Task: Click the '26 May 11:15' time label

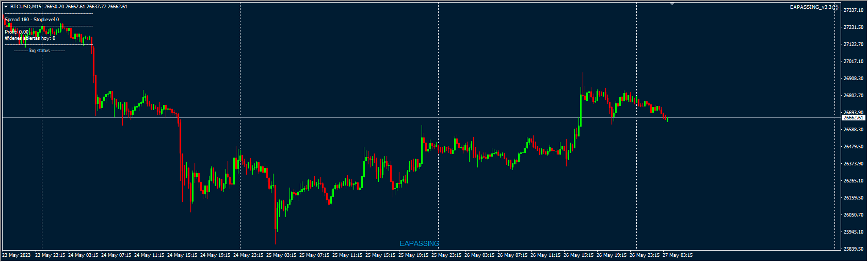Action: click(x=545, y=255)
